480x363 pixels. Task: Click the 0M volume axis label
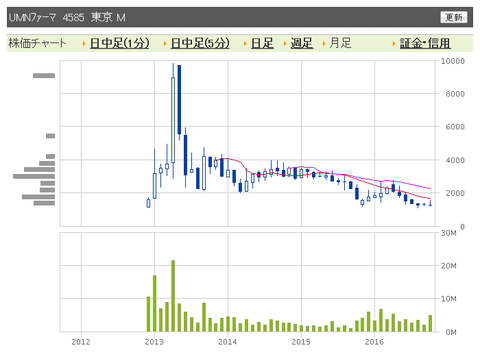tap(451, 332)
